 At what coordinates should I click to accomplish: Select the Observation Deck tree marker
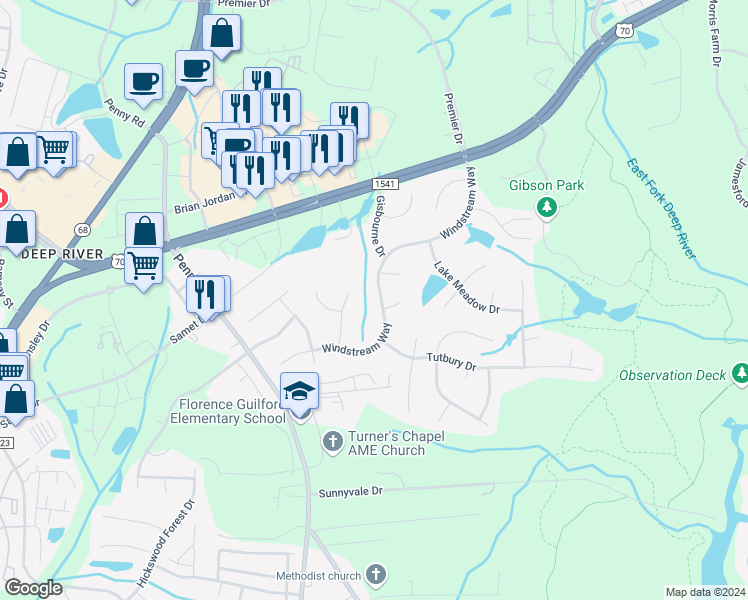[740, 373]
